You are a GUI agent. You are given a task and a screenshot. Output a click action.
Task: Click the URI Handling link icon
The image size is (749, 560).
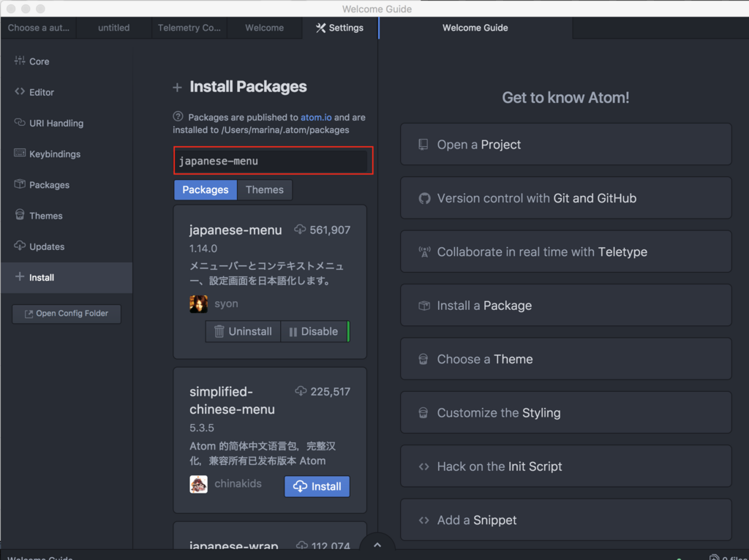(20, 122)
